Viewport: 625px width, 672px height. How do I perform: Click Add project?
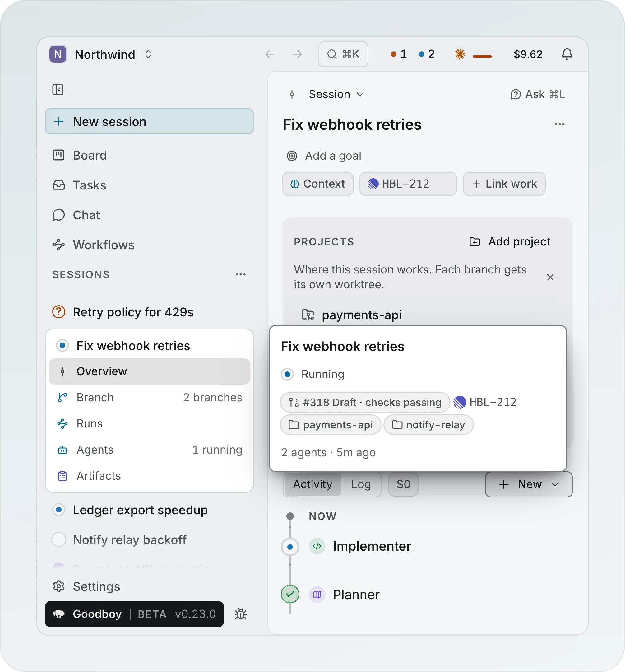510,242
